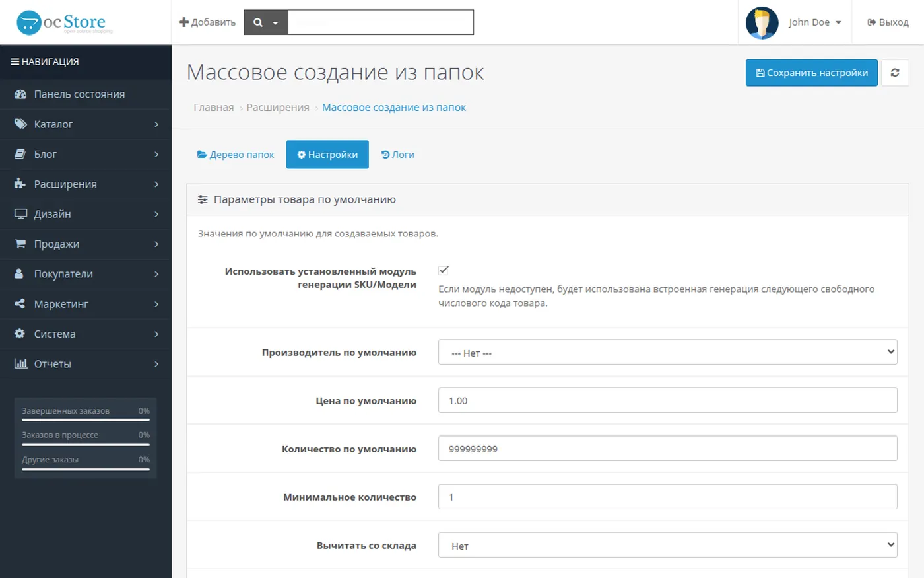Expand the Продажи menu chevron
Screen dimensions: 924x578
[156, 244]
